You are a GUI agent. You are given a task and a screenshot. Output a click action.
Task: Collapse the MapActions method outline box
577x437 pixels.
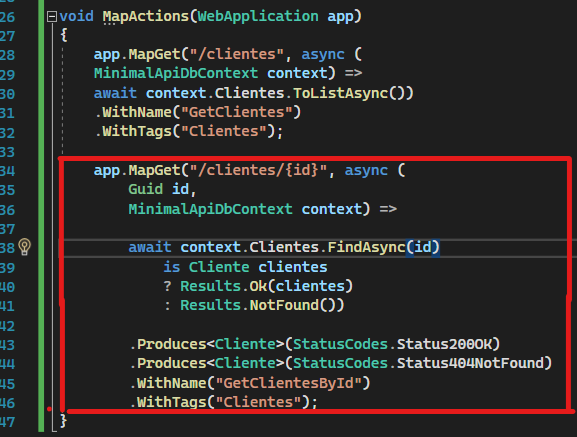[52, 17]
